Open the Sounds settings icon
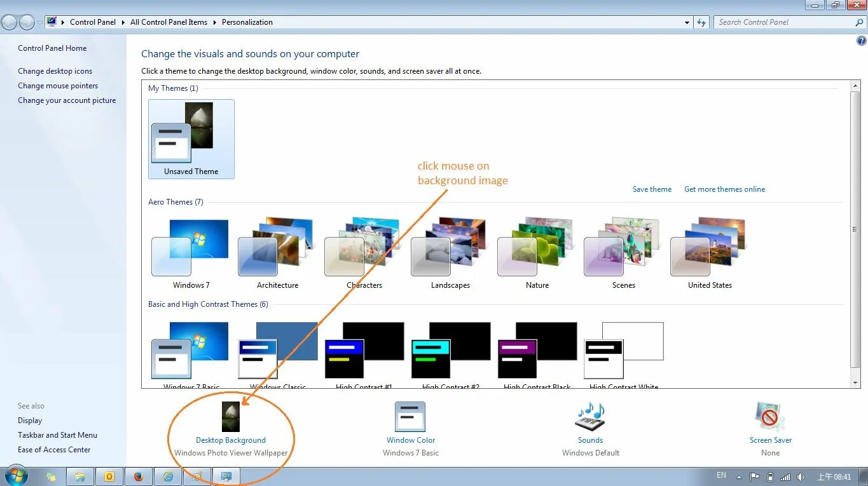 [x=590, y=417]
